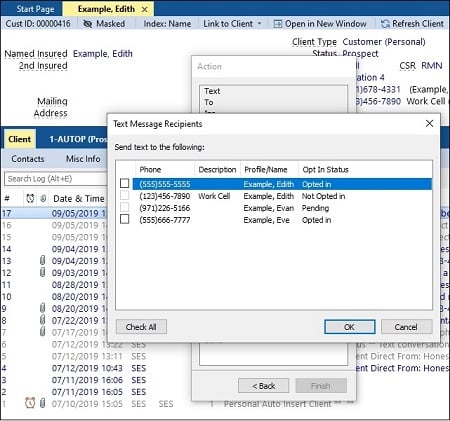Click the 2nd Insured label
Viewport: 450px width, 421px height.
point(43,66)
